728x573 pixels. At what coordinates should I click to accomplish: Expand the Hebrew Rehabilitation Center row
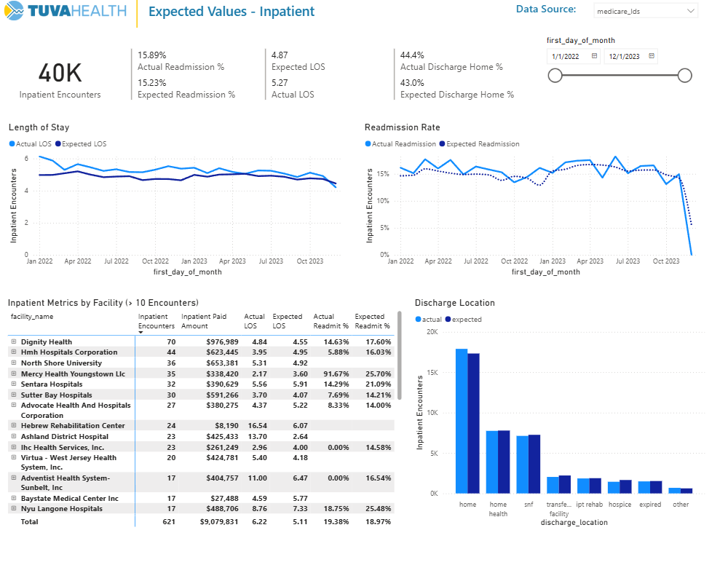(x=13, y=426)
